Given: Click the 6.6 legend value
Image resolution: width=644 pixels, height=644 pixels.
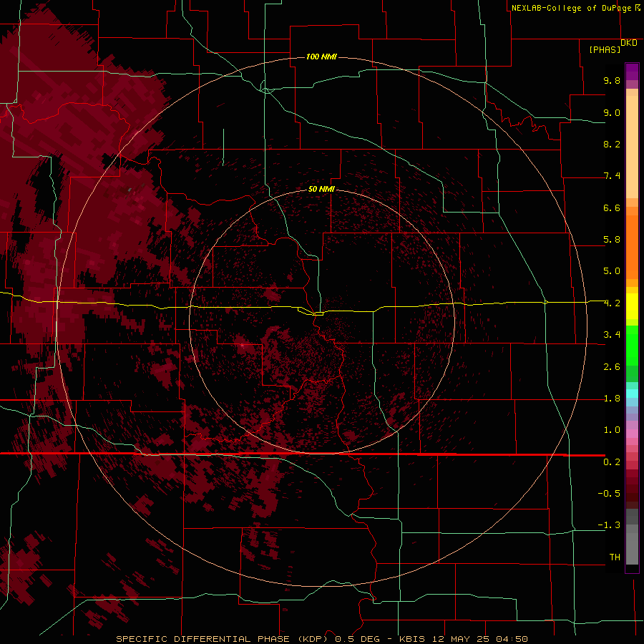Looking at the screenshot, I should coord(612,208).
